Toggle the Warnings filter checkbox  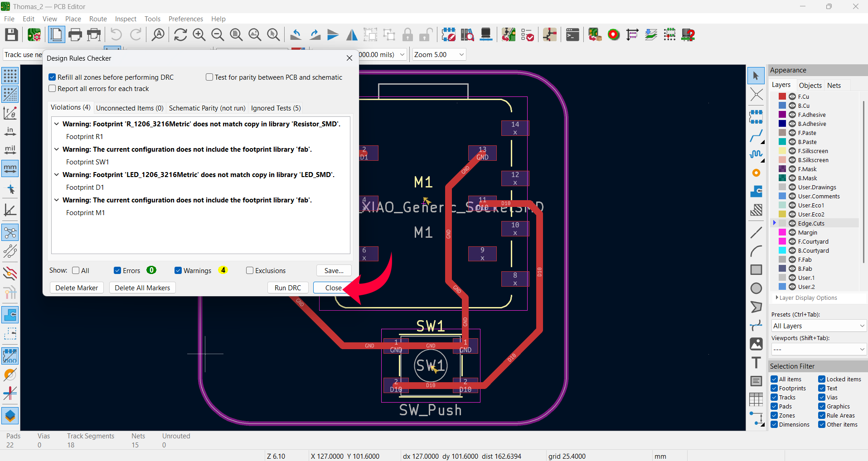[x=178, y=270]
